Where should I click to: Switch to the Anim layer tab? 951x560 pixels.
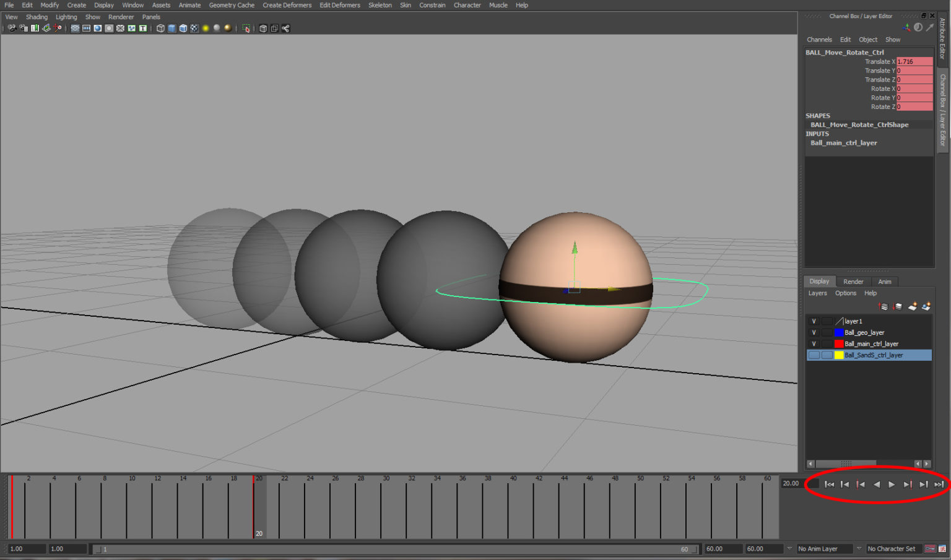click(x=885, y=282)
